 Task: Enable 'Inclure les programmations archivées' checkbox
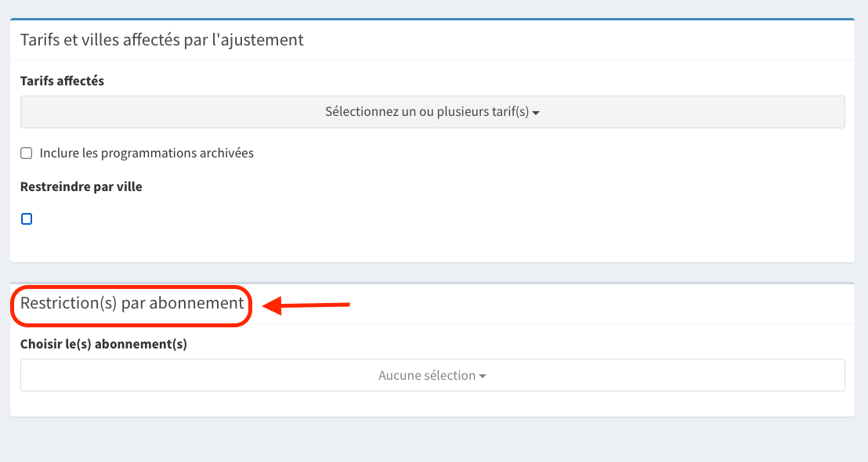[27, 153]
